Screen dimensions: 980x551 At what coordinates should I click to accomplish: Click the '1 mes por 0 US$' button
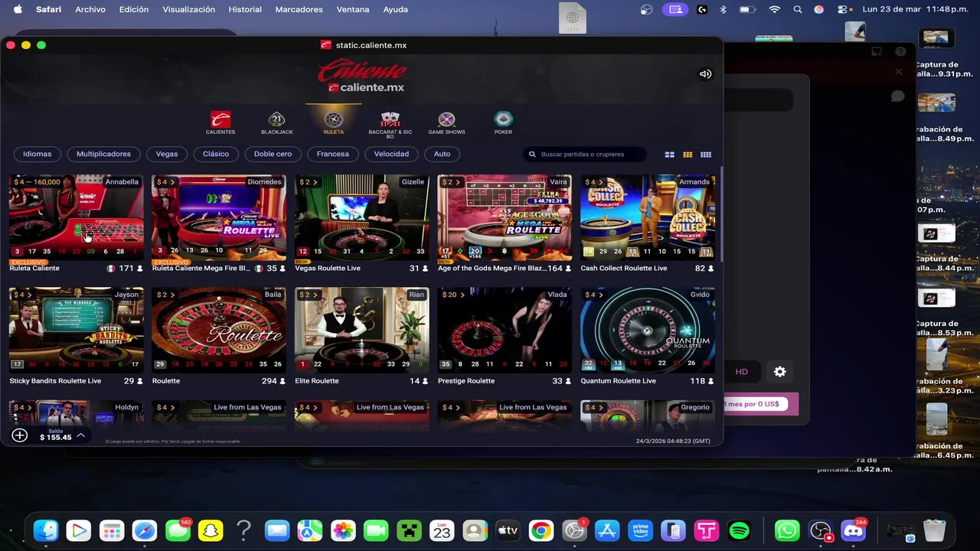(755, 403)
